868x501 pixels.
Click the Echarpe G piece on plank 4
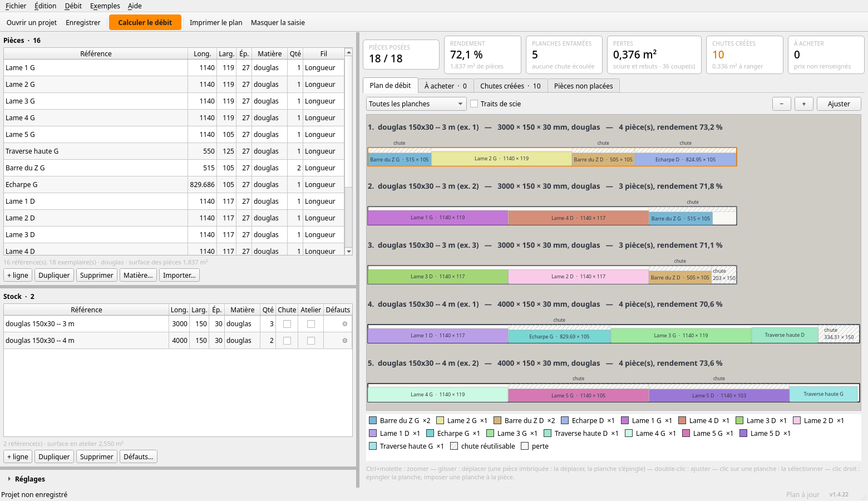[559, 336]
